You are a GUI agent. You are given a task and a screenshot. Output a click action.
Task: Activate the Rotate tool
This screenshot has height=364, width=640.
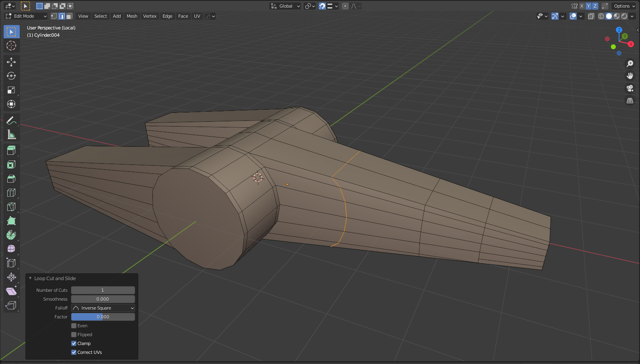pos(11,76)
